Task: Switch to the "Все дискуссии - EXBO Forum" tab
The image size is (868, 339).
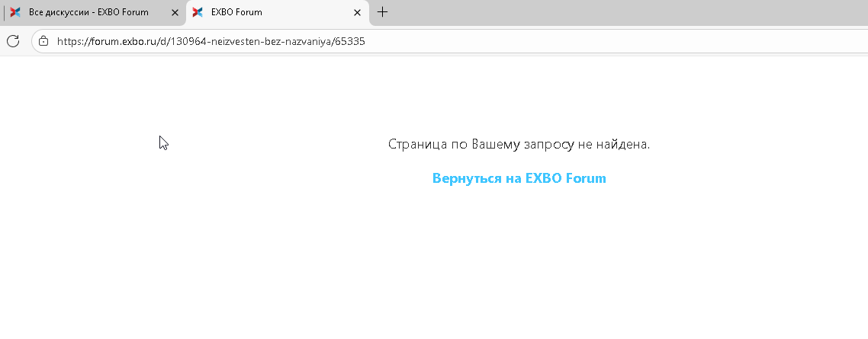Action: pyautogui.click(x=88, y=12)
